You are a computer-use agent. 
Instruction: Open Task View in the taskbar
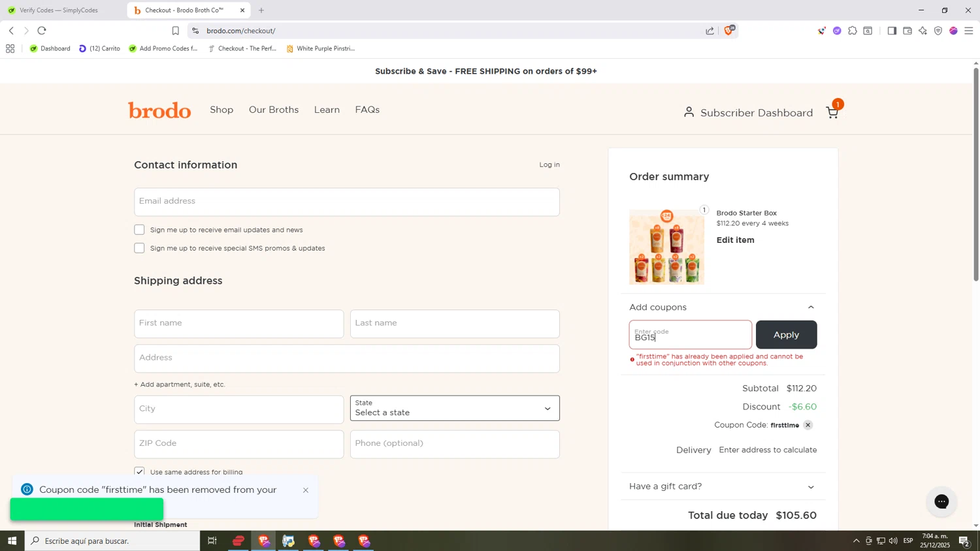coord(212,541)
